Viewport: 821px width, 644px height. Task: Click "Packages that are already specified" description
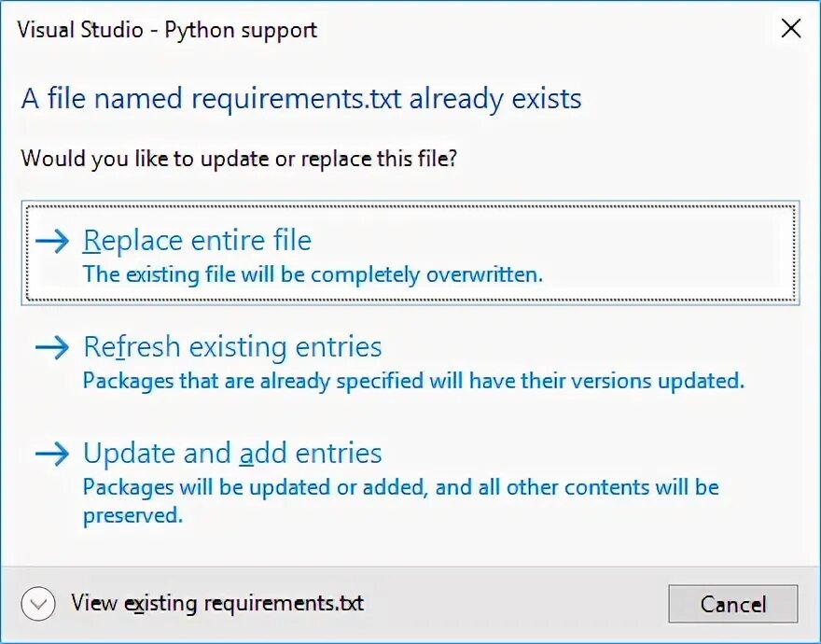pyautogui.click(x=413, y=381)
